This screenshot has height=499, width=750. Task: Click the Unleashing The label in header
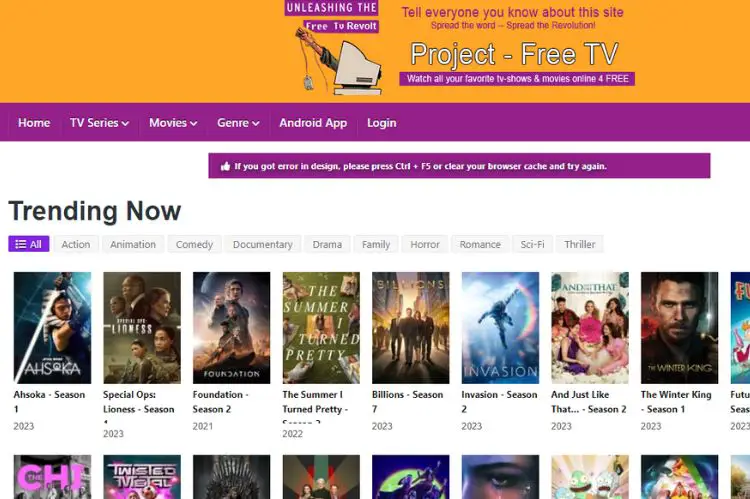point(331,8)
